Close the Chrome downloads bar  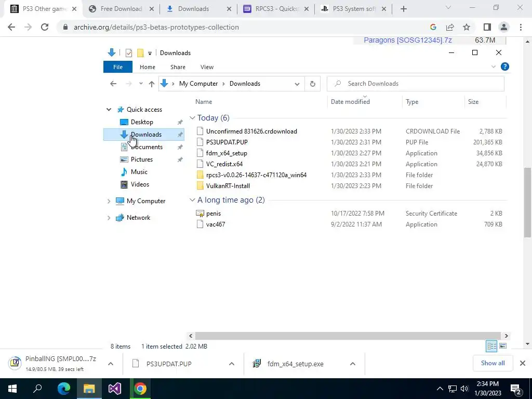(523, 363)
